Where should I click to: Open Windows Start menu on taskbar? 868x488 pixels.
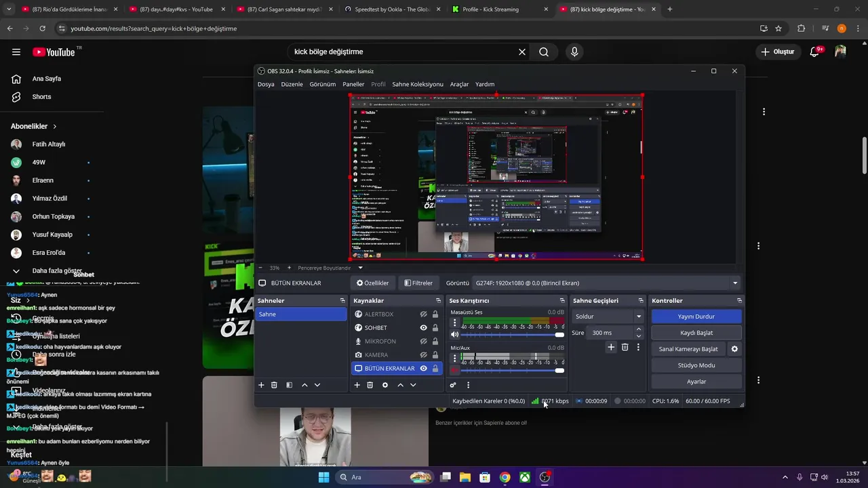click(x=324, y=477)
